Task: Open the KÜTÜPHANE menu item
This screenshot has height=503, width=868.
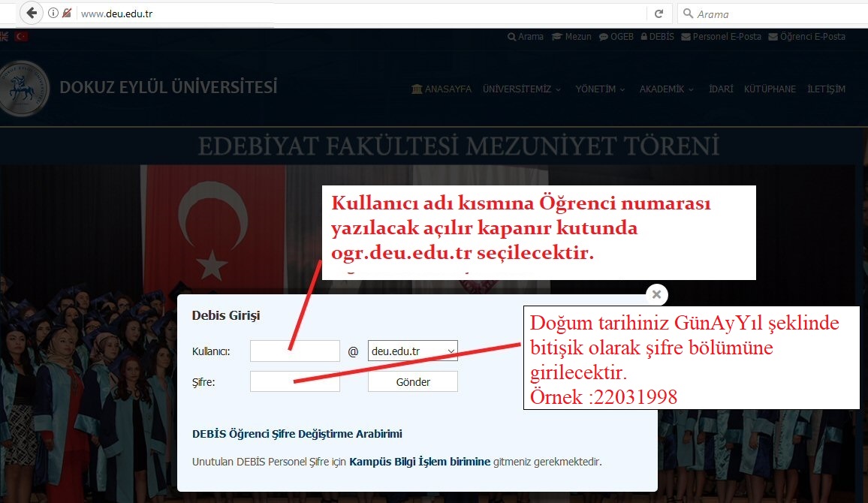Action: point(770,89)
